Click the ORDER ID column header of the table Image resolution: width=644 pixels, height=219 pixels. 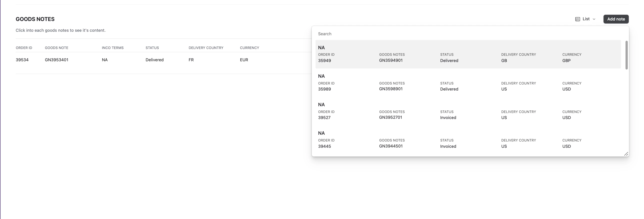[x=24, y=48]
